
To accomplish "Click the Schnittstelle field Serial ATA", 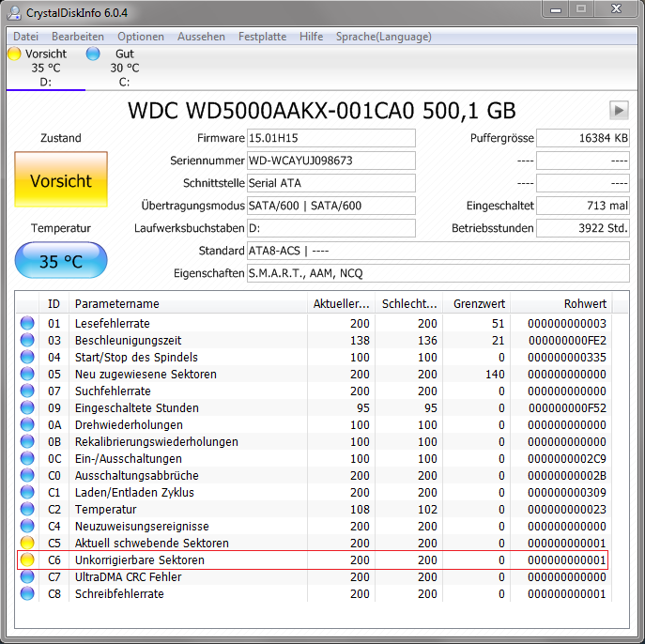I will pyautogui.click(x=331, y=183).
